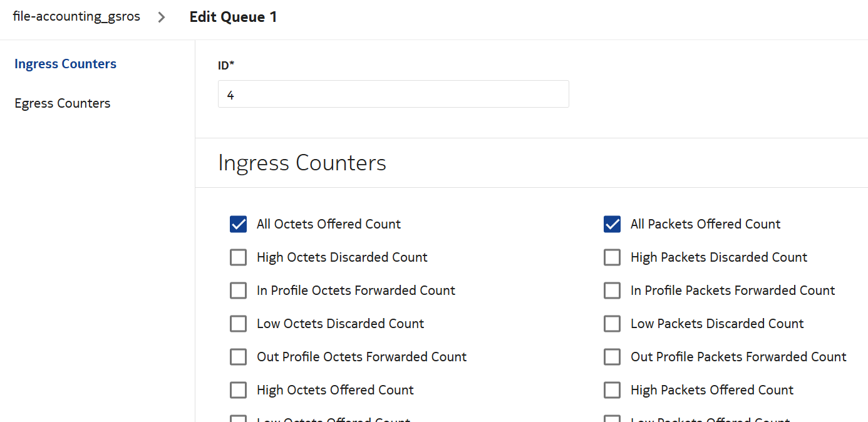Check In Profile Packets Forwarded Count
868x422 pixels.
coord(612,291)
